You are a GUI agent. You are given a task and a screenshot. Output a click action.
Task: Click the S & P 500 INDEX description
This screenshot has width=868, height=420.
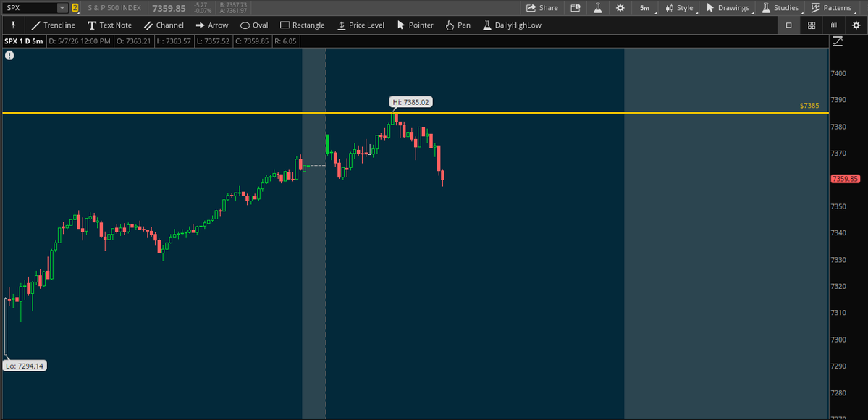pos(114,8)
